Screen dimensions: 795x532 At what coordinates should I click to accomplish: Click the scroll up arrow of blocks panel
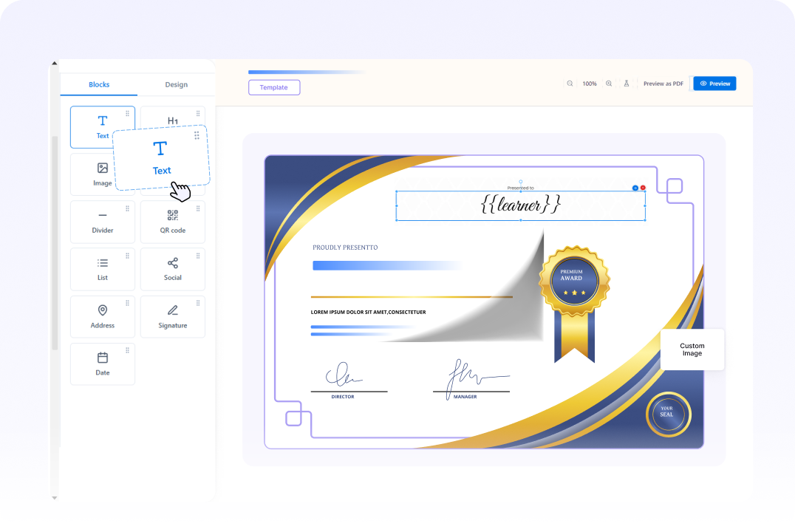[x=54, y=64]
